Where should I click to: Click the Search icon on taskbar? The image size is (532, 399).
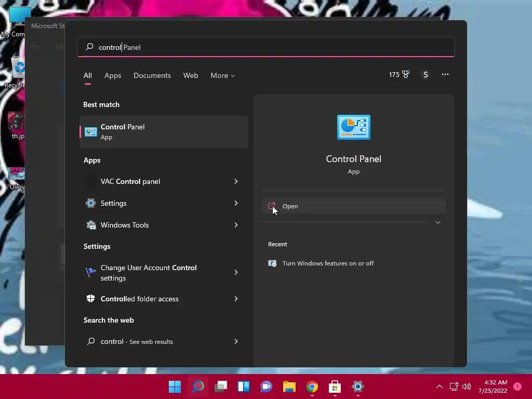click(198, 387)
